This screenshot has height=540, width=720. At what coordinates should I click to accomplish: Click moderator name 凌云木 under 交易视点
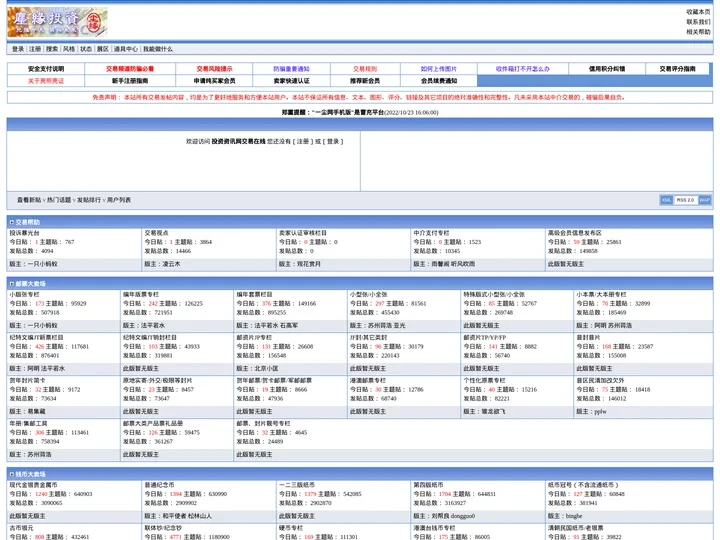tap(171, 264)
